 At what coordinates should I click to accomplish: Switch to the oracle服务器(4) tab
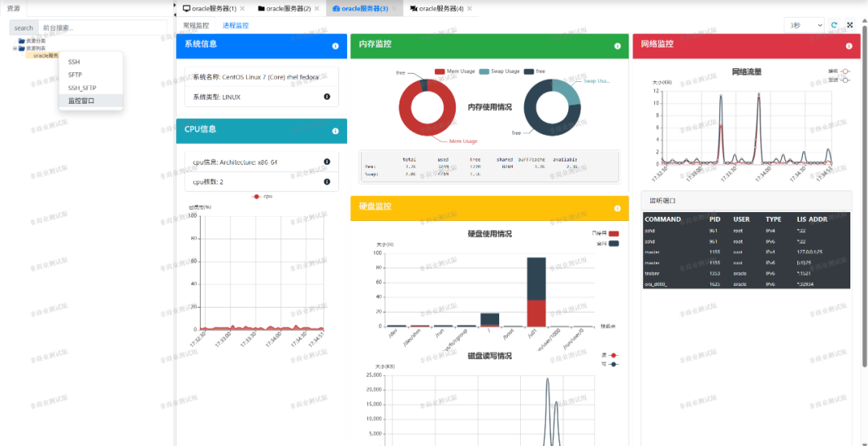[x=440, y=9]
